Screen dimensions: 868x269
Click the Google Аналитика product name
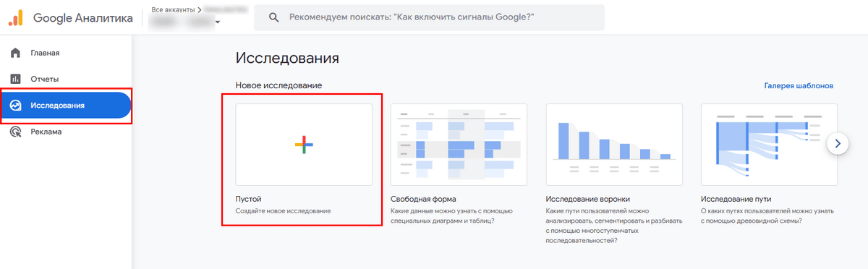(x=83, y=18)
